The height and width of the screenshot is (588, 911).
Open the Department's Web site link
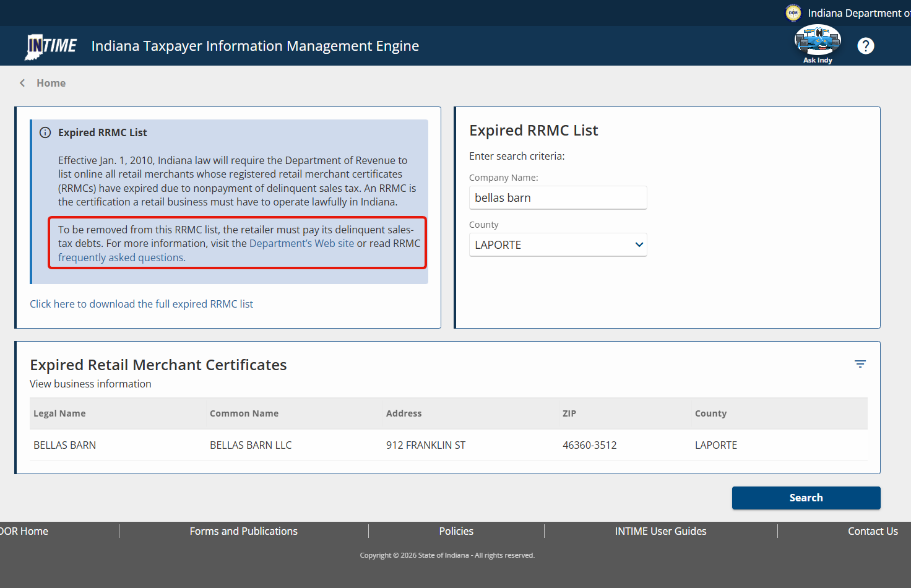301,244
